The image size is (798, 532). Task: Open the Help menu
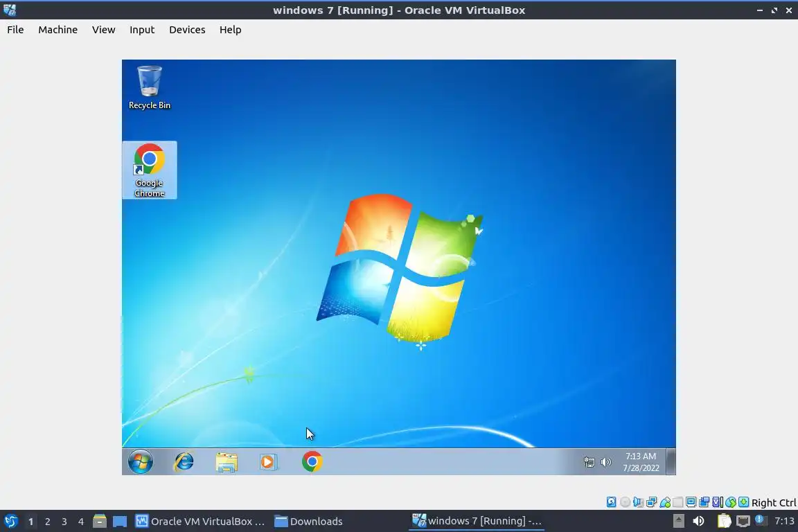pyautogui.click(x=231, y=30)
